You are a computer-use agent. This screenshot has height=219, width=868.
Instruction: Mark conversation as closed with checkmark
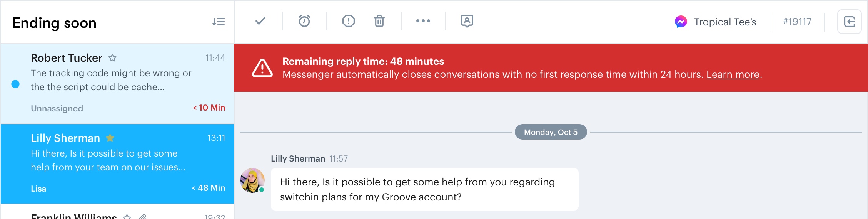click(260, 21)
